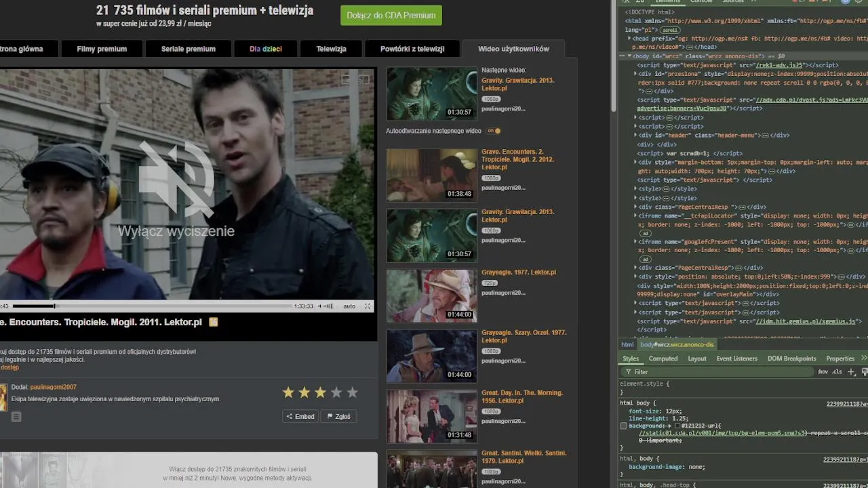
Task: Click the funnel icon in Filter box
Action: pyautogui.click(x=628, y=372)
